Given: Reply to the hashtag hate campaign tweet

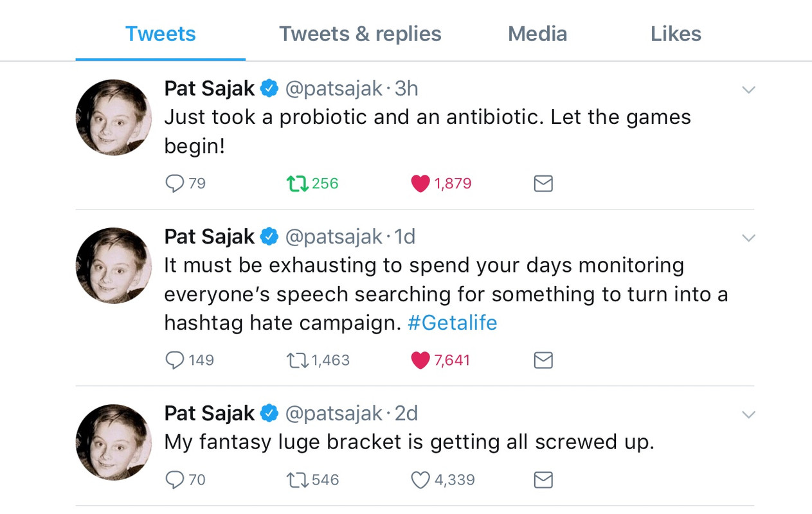Looking at the screenshot, I should pos(175,360).
